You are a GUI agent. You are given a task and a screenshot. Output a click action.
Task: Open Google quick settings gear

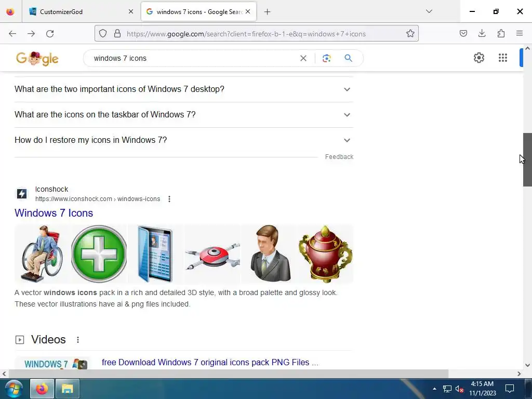pyautogui.click(x=478, y=58)
